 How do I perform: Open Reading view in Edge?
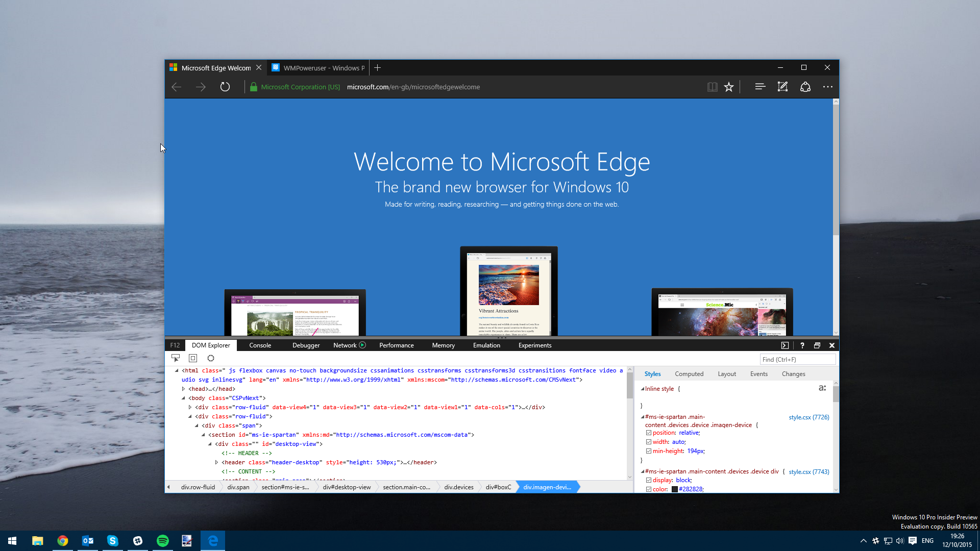[x=712, y=87]
